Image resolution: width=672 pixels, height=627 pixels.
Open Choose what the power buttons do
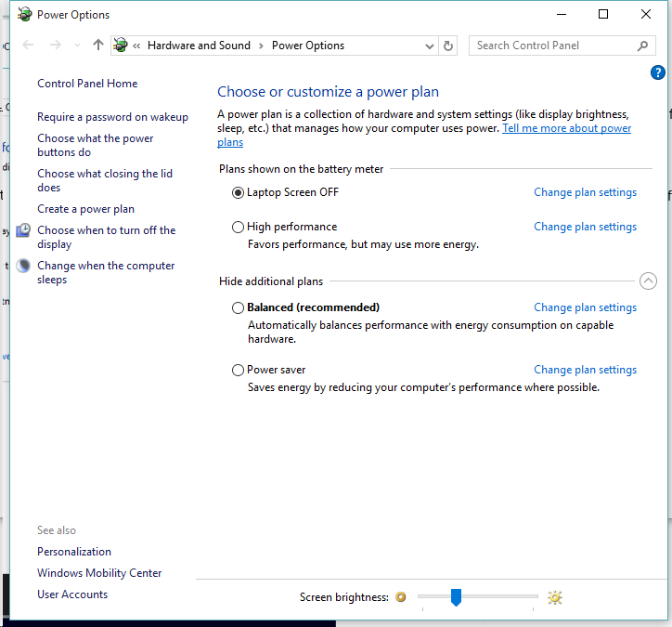point(96,145)
